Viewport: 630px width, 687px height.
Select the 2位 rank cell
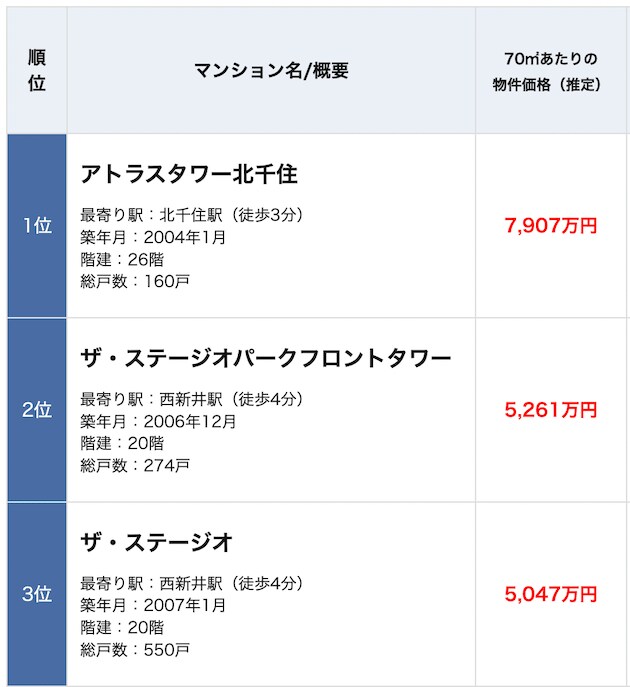tap(37, 410)
